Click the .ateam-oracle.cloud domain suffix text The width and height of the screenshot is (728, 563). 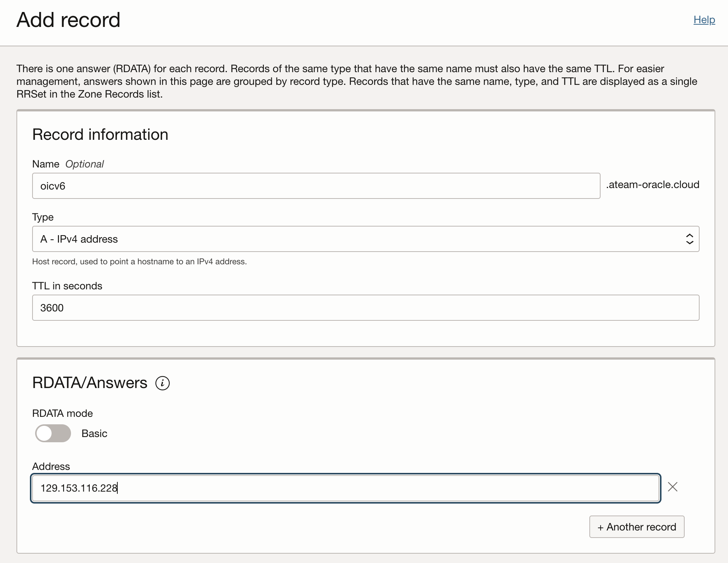[653, 185]
